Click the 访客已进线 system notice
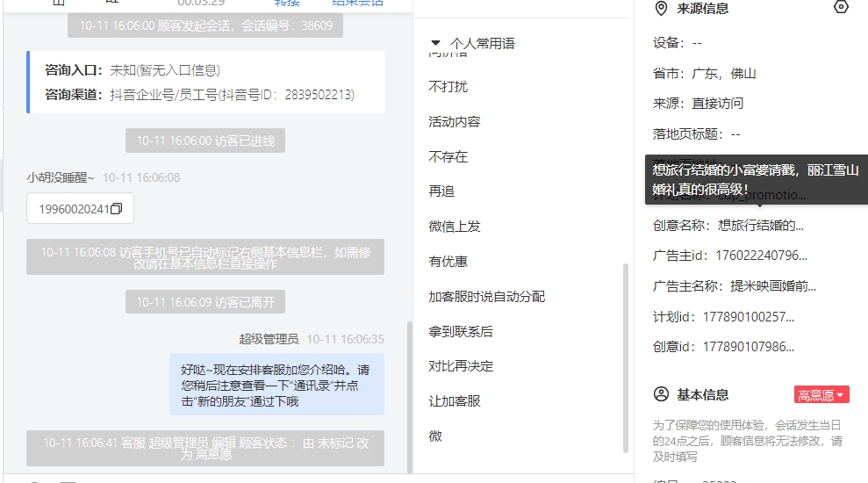Screen dimensions: 868x483 [205, 141]
